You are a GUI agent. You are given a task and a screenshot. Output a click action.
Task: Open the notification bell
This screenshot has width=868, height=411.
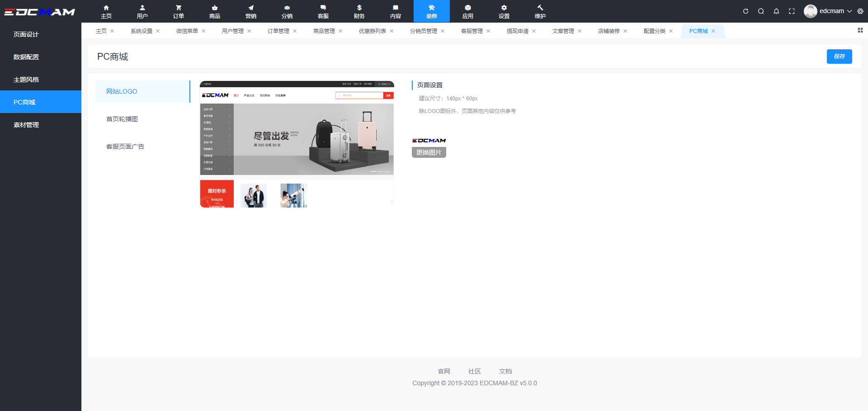coord(776,11)
